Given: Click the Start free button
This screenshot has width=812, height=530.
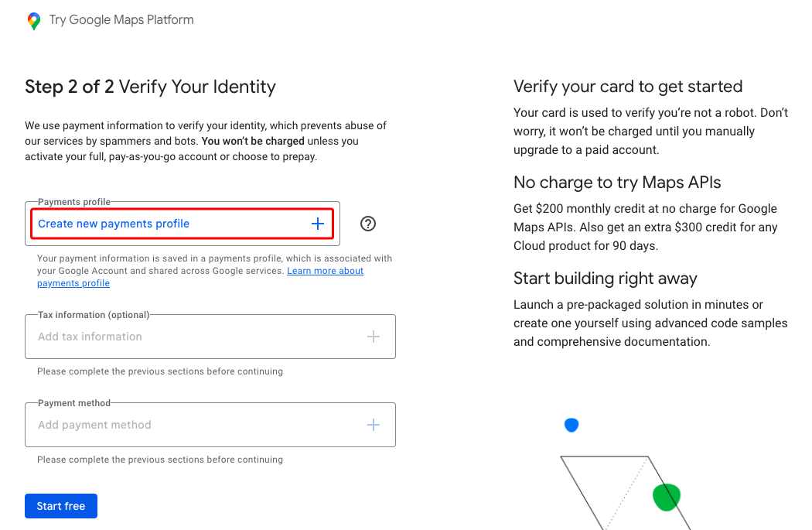Looking at the screenshot, I should (x=61, y=506).
